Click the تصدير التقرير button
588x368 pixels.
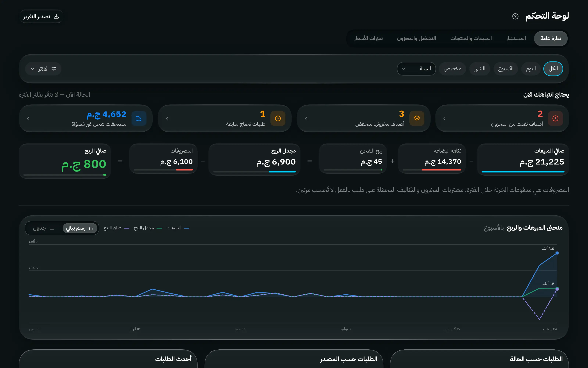click(41, 16)
